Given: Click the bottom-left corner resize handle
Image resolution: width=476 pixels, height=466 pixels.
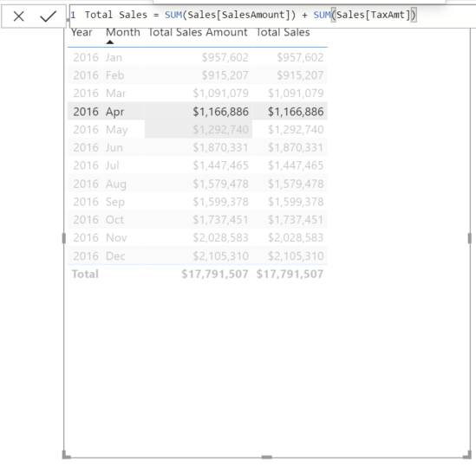Looking at the screenshot, I should 66,455.
